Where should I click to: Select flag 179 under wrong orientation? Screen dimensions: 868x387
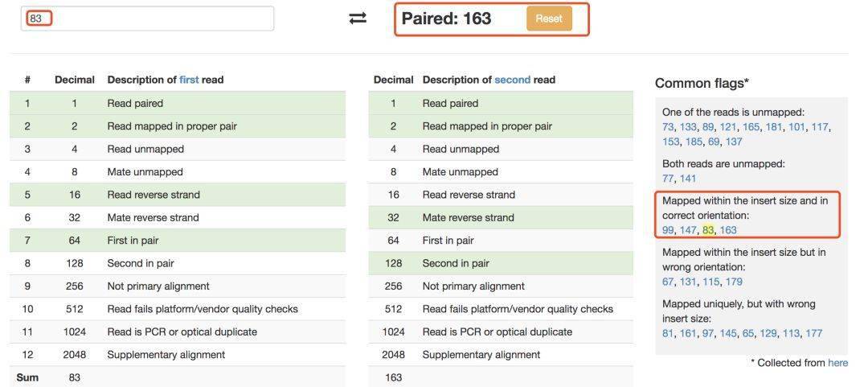coord(734,282)
